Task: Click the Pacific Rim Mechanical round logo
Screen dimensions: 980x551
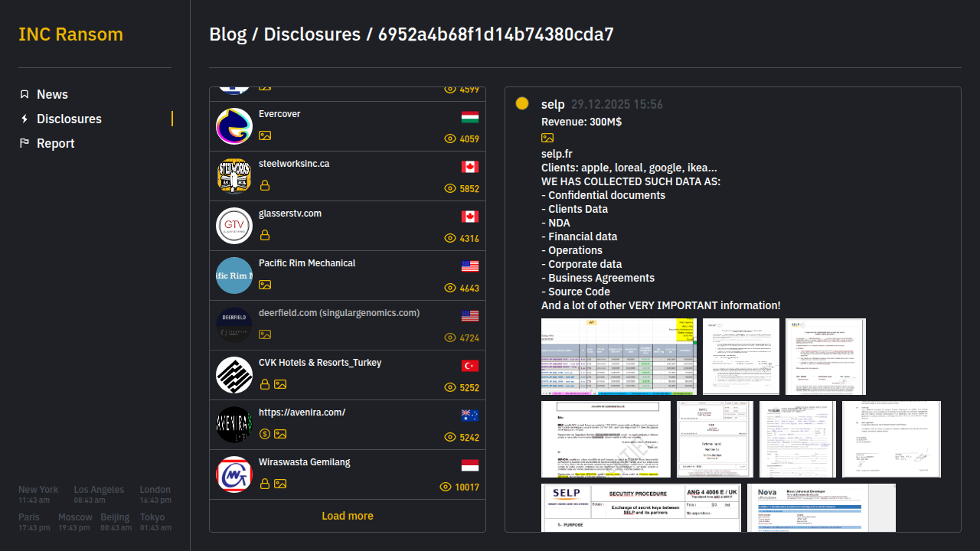Action: click(x=234, y=275)
